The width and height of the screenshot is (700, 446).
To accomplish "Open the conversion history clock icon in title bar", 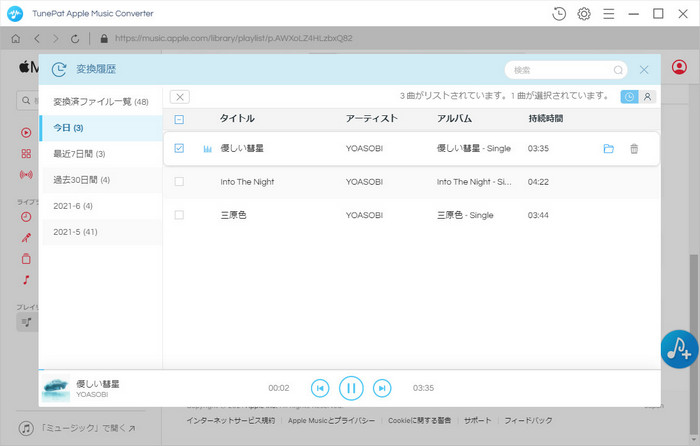I will pyautogui.click(x=558, y=14).
